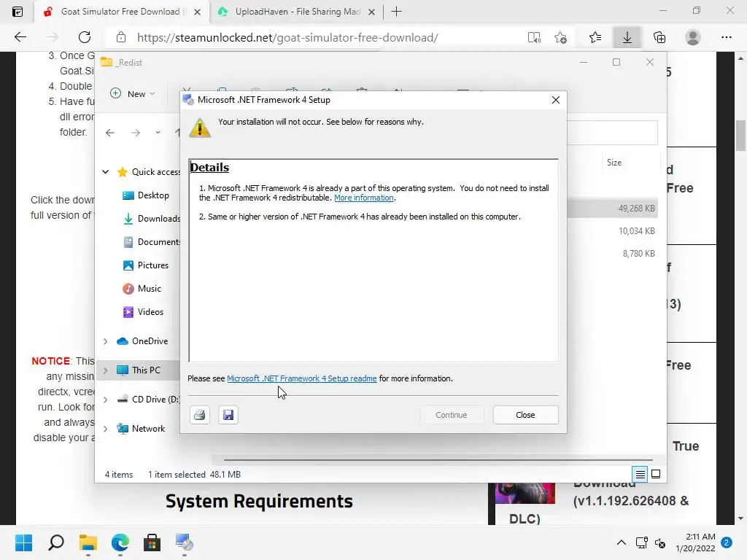Click the X of the Setup dialog

pyautogui.click(x=555, y=100)
